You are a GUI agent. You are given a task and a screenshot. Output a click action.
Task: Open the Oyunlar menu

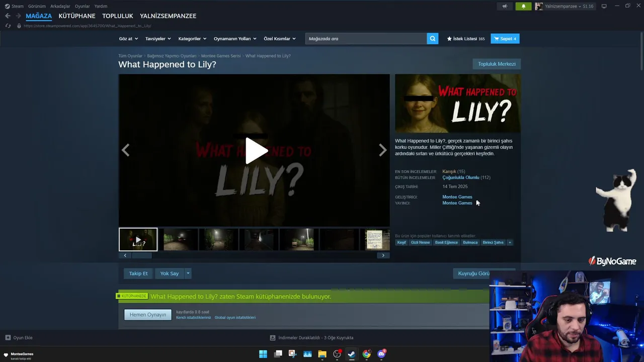point(83,6)
